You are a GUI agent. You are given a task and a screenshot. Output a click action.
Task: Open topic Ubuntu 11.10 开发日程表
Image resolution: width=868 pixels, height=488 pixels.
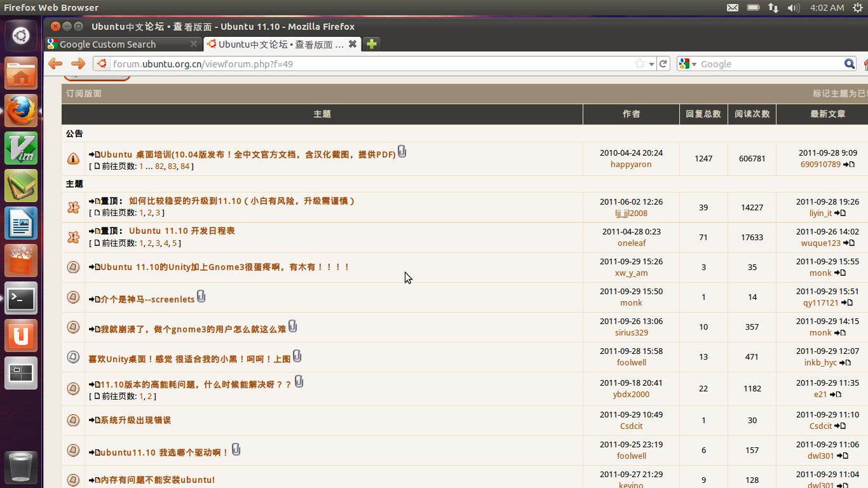(x=182, y=231)
